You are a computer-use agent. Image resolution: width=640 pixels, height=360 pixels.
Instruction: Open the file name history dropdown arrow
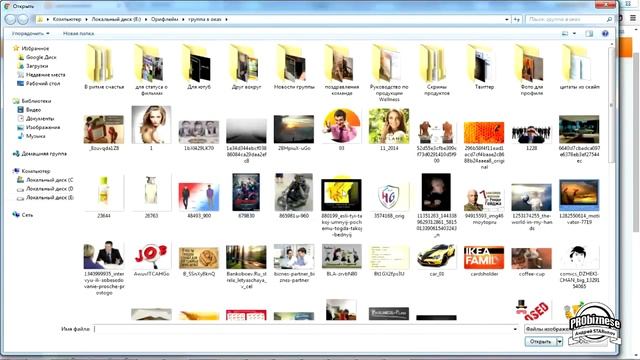[x=515, y=329]
